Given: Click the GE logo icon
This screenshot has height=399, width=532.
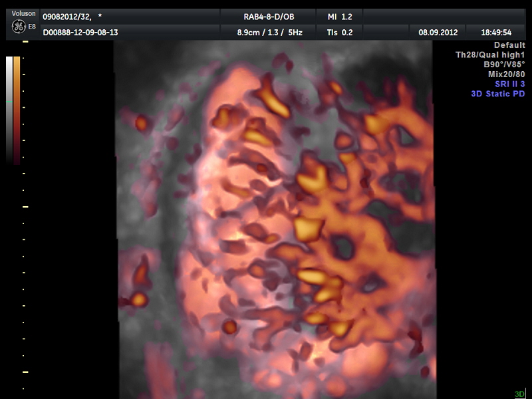Looking at the screenshot, I should 19,27.
